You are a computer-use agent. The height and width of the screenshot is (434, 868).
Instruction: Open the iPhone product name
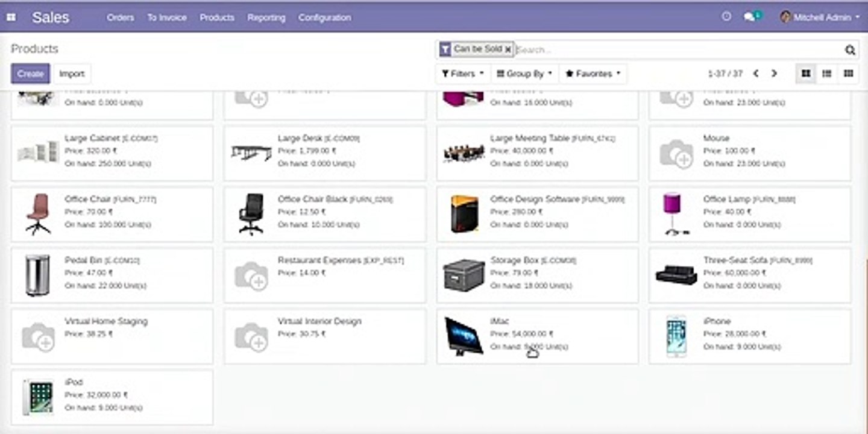pos(717,321)
